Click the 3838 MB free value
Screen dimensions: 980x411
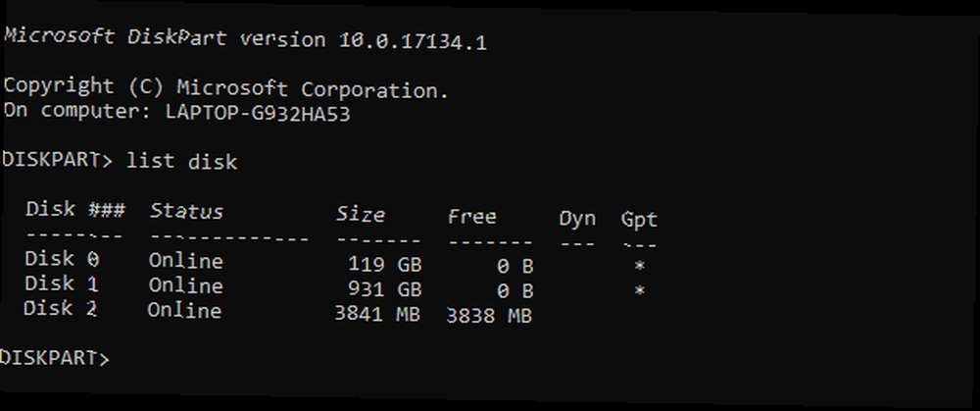pyautogui.click(x=489, y=316)
